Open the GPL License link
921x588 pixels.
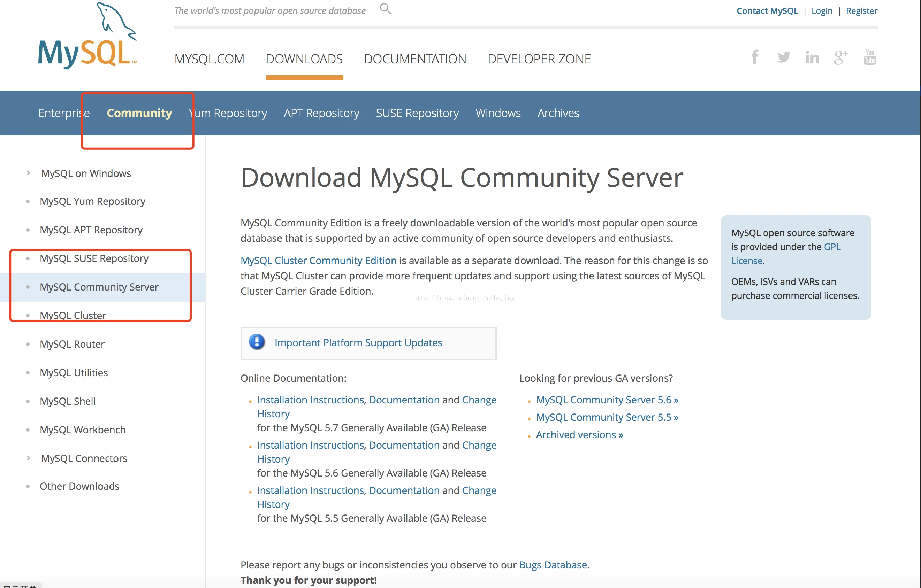[786, 254]
